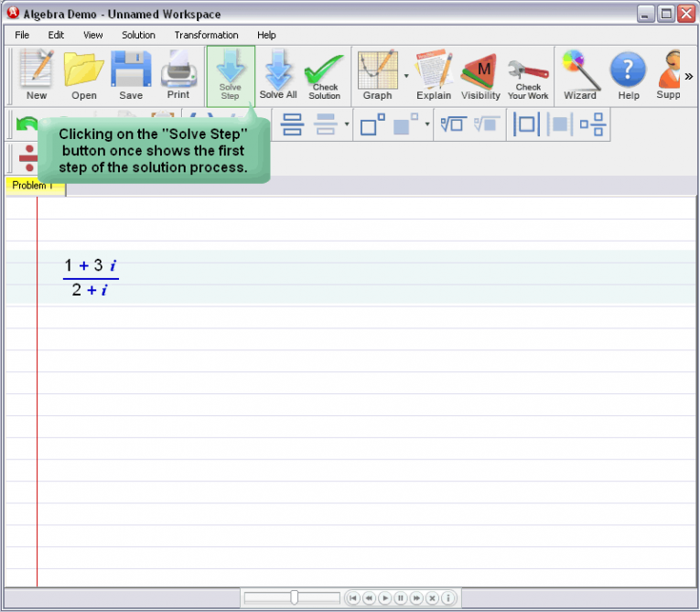Click the green Undo arrow
Viewport: 700px width, 612px height.
pyautogui.click(x=26, y=123)
